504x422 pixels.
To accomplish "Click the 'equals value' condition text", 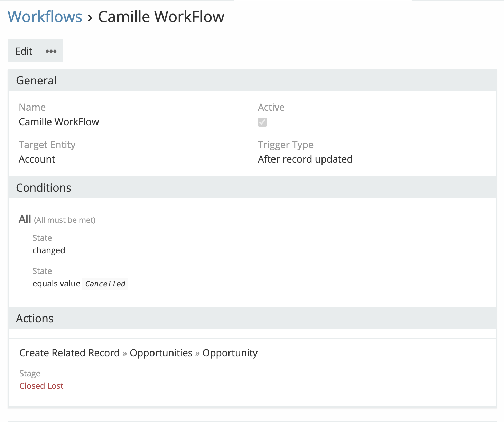I will pyautogui.click(x=56, y=284).
